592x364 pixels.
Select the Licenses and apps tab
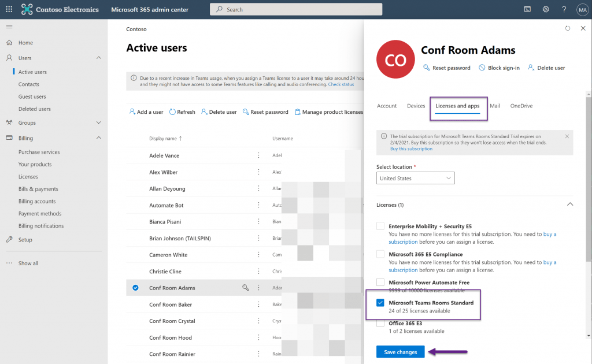[x=457, y=106]
